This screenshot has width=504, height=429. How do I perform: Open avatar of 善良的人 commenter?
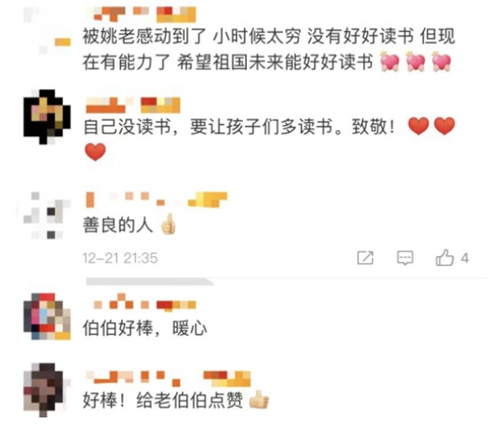(x=47, y=215)
